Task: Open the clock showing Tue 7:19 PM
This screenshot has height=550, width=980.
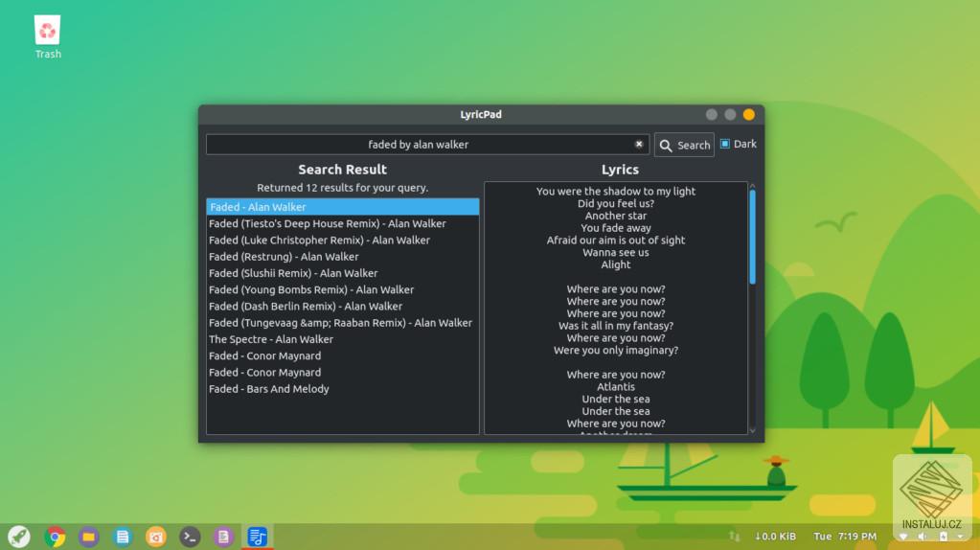Action: (844, 537)
